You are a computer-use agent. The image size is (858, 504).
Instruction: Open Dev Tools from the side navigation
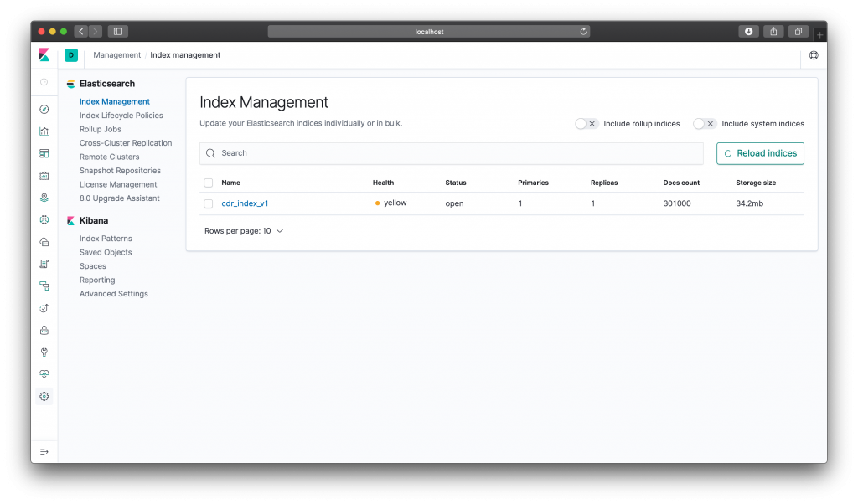click(44, 352)
